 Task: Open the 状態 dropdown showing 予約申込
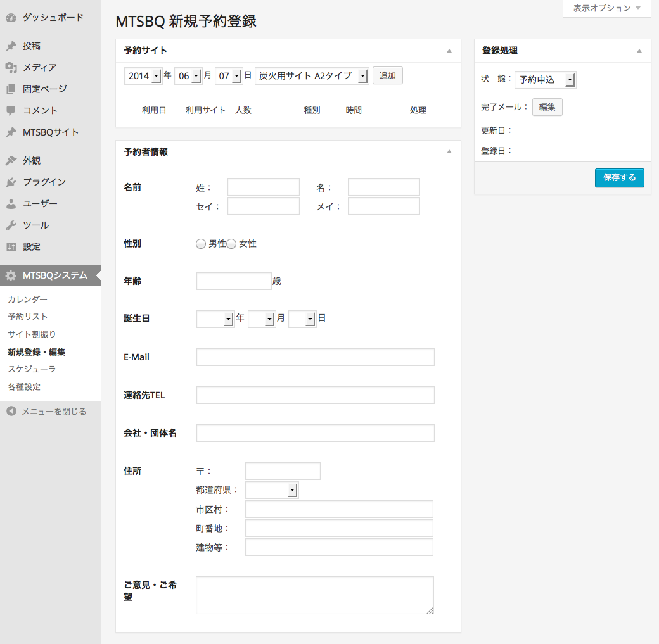545,79
